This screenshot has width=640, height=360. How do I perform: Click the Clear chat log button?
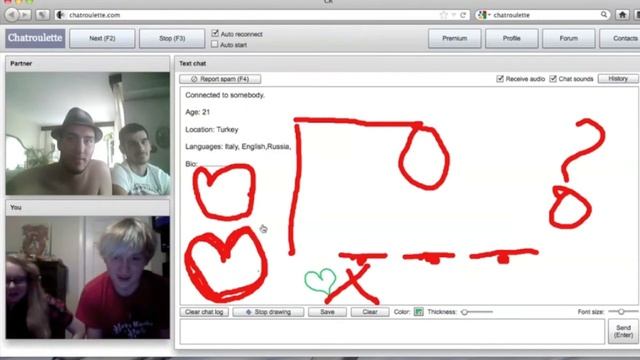[x=204, y=312]
